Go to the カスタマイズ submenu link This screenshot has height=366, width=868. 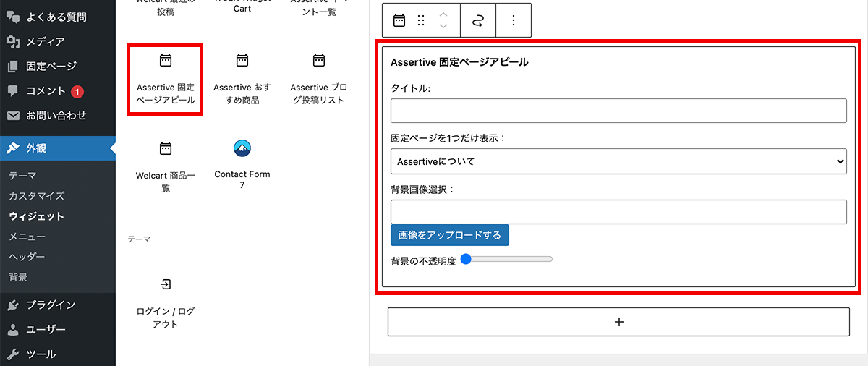(37, 196)
